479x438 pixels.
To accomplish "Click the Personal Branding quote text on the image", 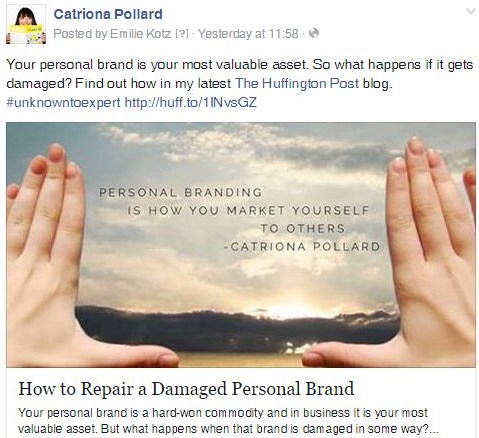I will pos(234,210).
